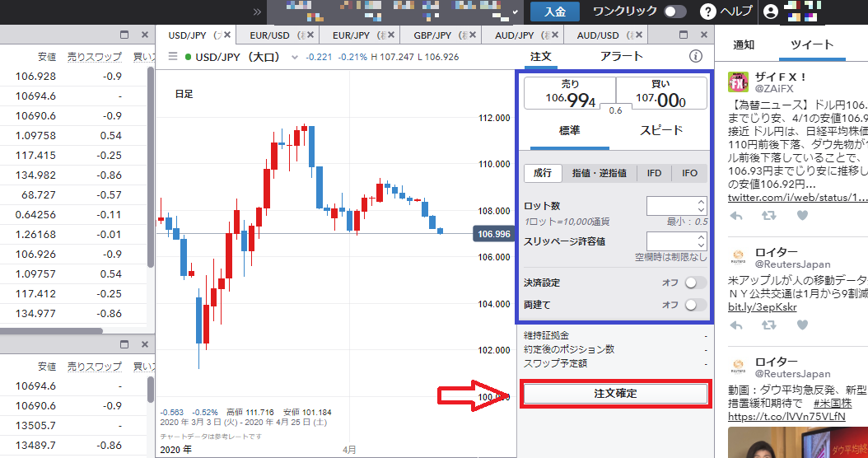Increase the ロット数 stepper value
Viewport: 868px width, 458px height.
pos(702,202)
